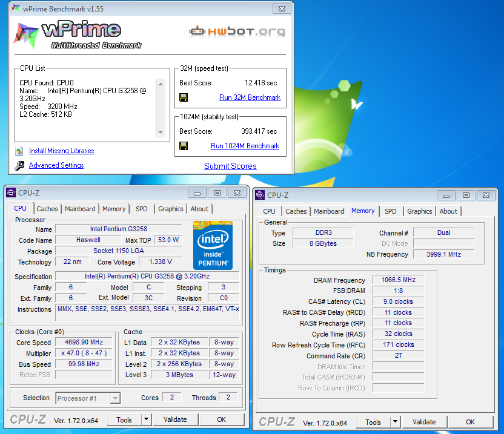This screenshot has width=504, height=434.
Task: Minimize the left CPU-Z window
Action: (x=197, y=193)
